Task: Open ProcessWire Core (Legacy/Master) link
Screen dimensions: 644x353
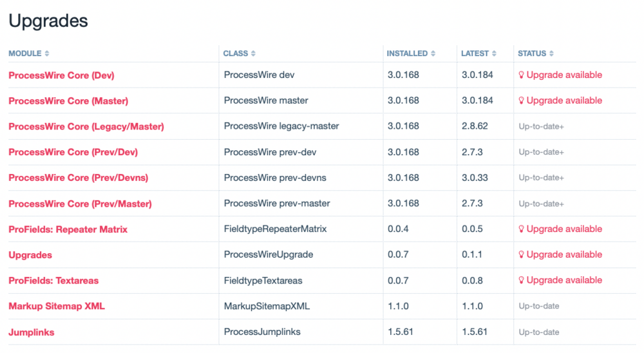Action: pos(86,126)
